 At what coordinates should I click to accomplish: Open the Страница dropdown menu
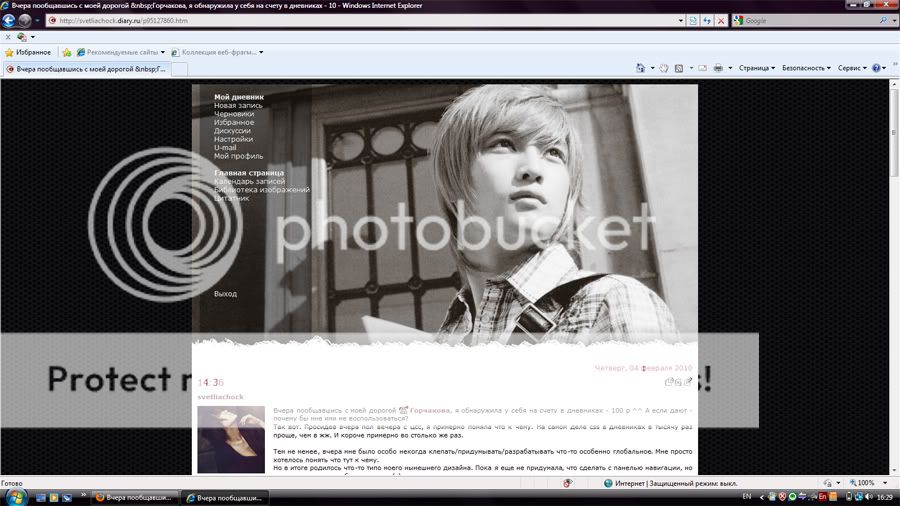[756, 68]
